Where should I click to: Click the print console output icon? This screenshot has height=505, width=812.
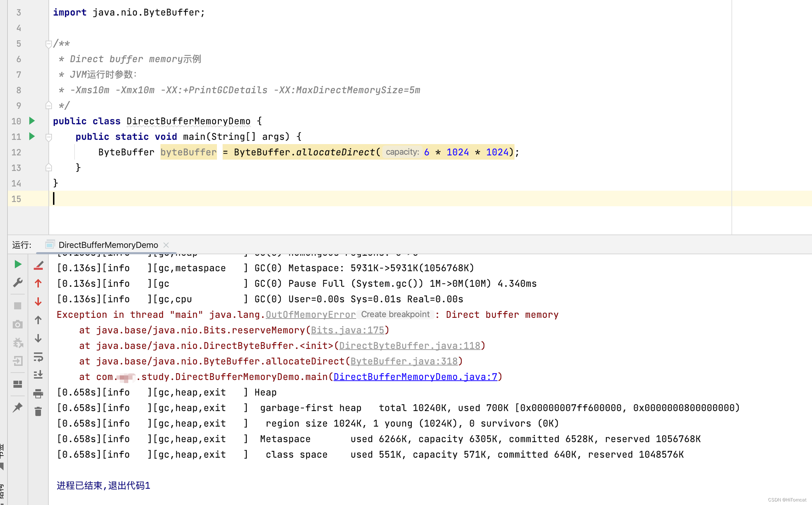pos(38,393)
